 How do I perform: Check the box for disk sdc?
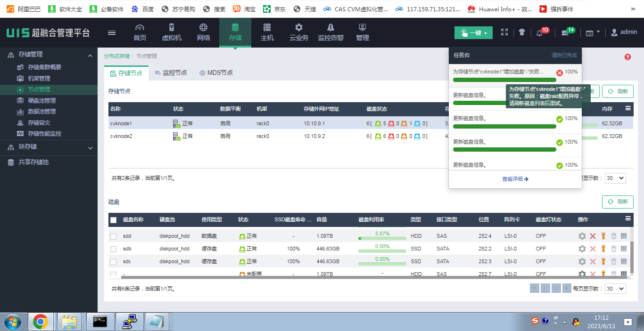(x=113, y=262)
